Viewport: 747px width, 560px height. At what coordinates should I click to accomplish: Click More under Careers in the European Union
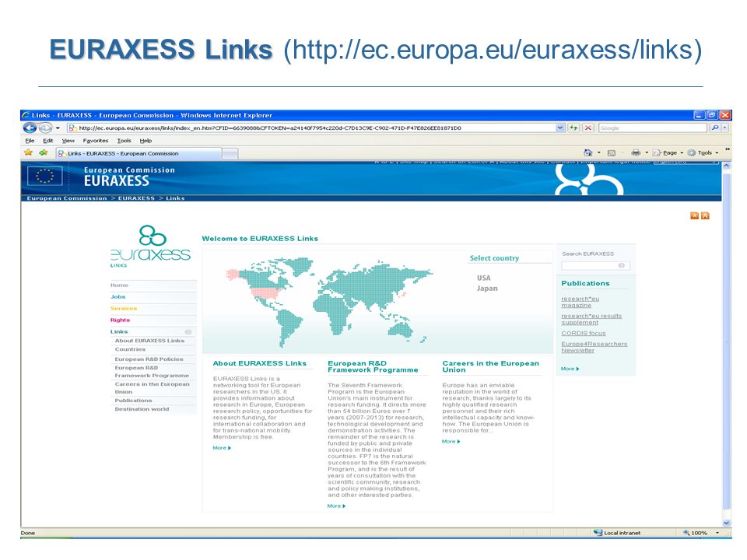click(451, 442)
